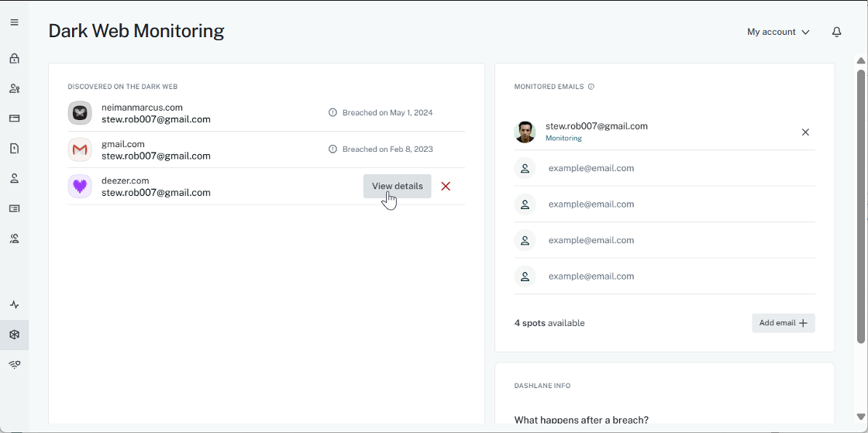This screenshot has height=433, width=868.
Task: Open the Payments card icon in sidebar
Action: click(x=14, y=119)
